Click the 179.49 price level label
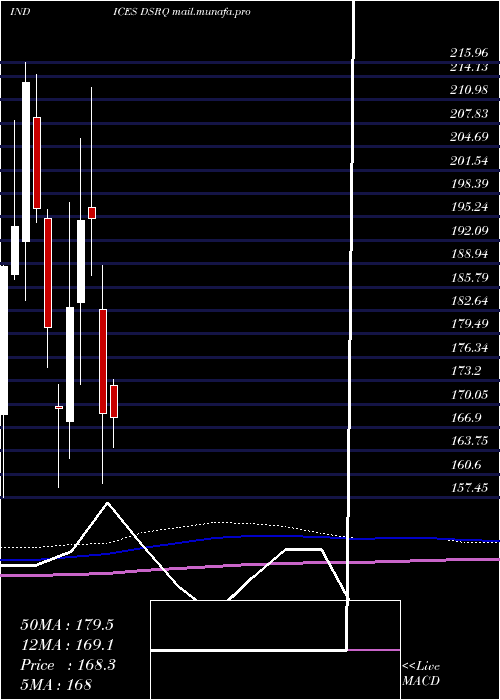The image size is (500, 700). tap(469, 324)
